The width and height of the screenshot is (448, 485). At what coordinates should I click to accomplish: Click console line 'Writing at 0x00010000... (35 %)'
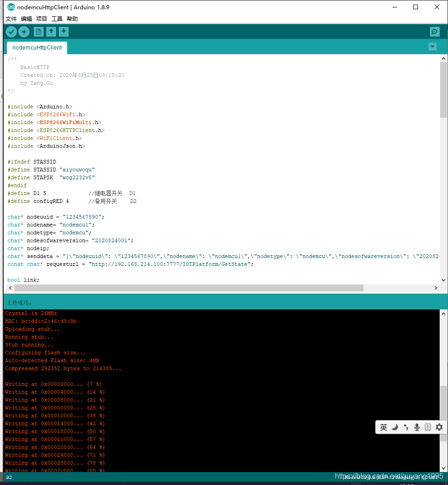(55, 416)
